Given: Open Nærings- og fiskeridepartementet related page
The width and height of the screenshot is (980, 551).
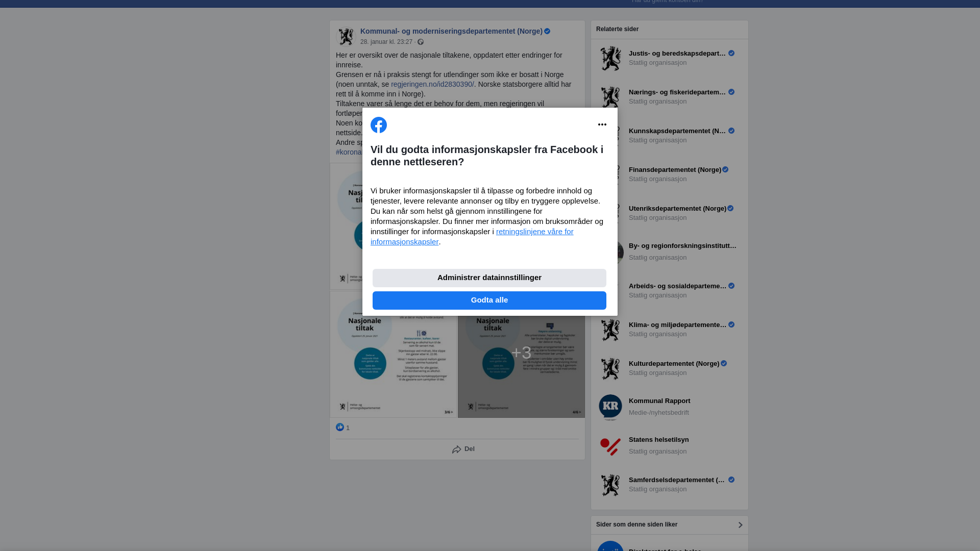Looking at the screenshot, I should click(x=677, y=92).
